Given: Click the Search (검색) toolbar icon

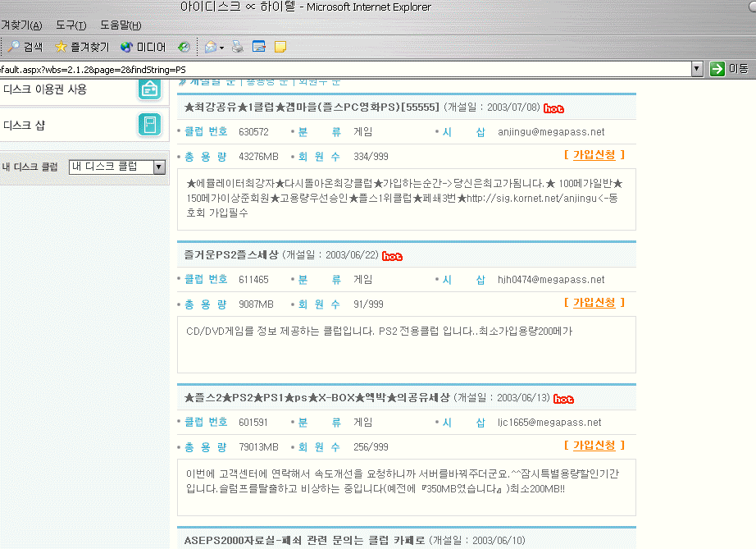Looking at the screenshot, I should (25, 47).
